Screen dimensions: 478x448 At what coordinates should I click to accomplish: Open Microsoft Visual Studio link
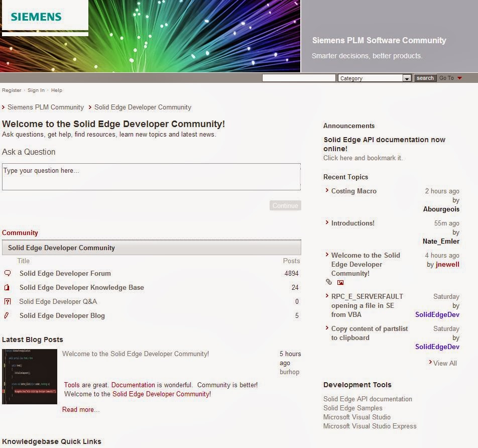(x=357, y=417)
